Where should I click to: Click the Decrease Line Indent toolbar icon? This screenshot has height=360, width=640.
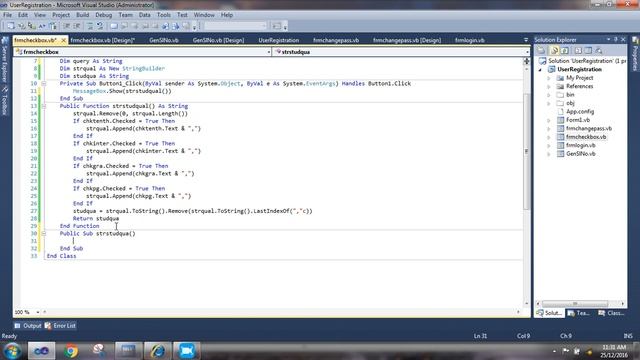coord(66,26)
